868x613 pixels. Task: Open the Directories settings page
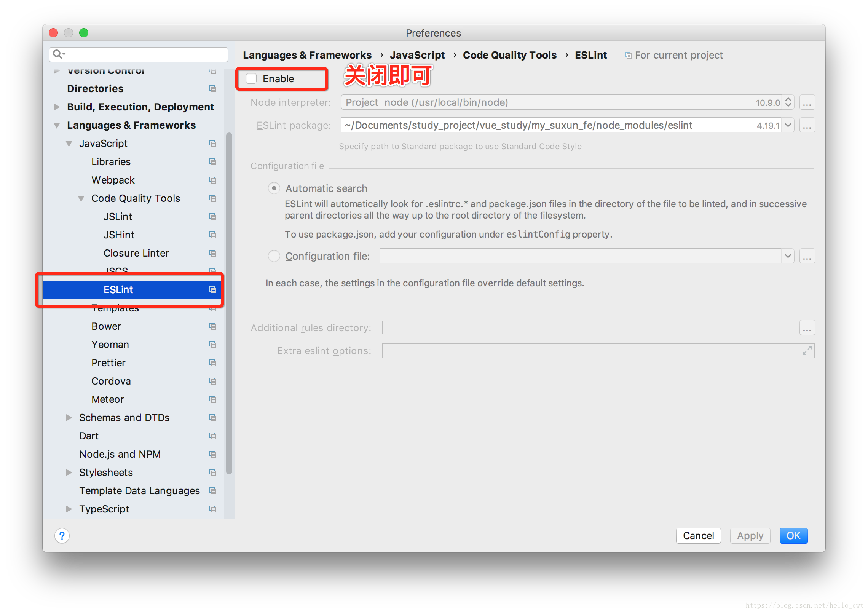click(95, 89)
